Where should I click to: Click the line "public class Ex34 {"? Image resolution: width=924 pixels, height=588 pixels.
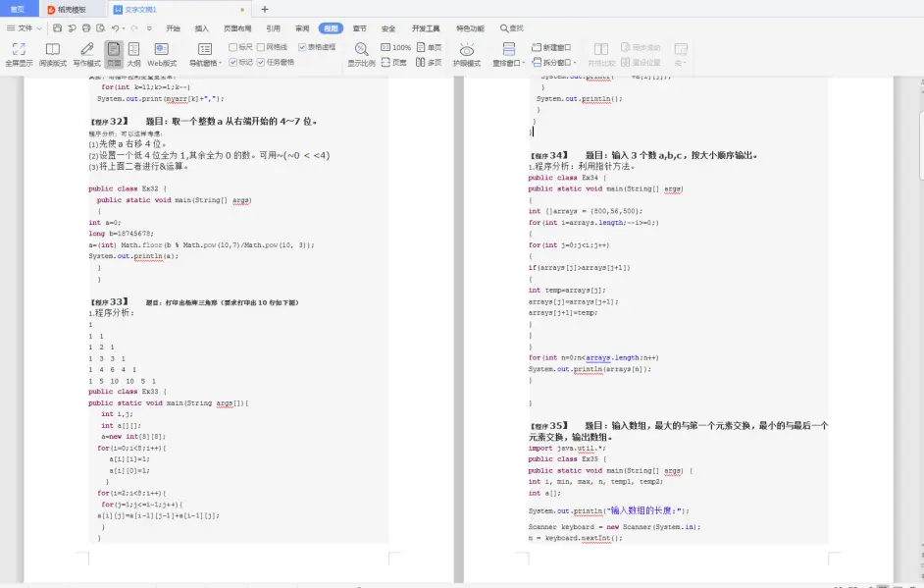pos(568,178)
